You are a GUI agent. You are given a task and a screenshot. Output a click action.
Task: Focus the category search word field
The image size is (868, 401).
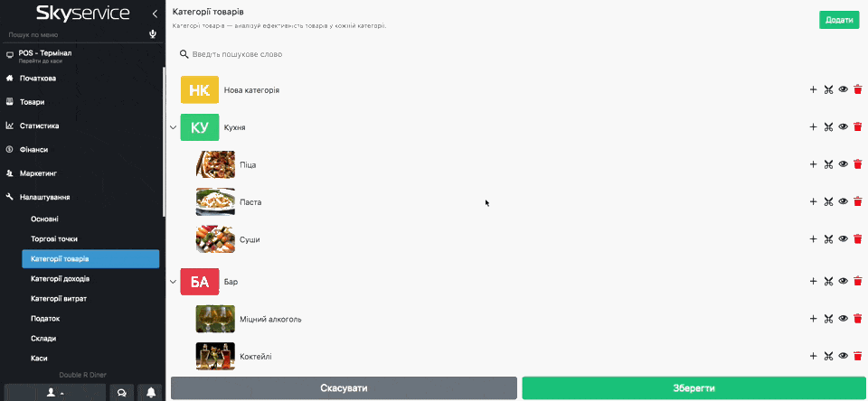tap(362, 54)
